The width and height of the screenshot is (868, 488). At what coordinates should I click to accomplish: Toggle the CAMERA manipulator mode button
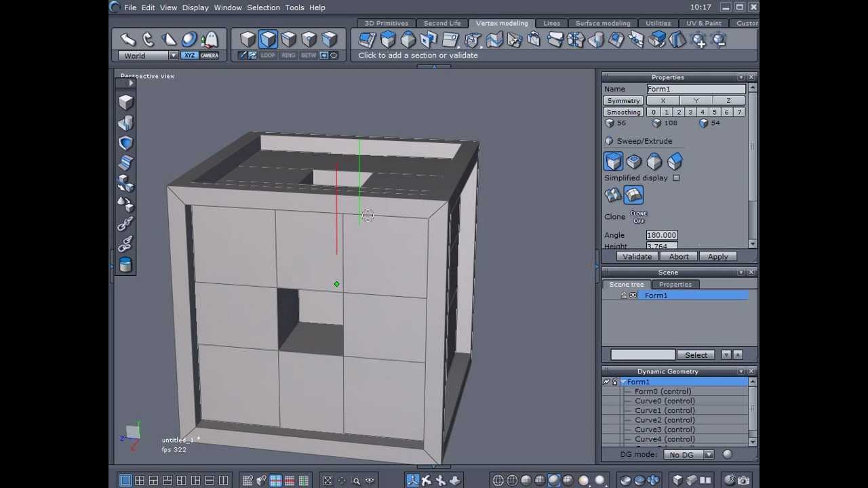click(210, 56)
